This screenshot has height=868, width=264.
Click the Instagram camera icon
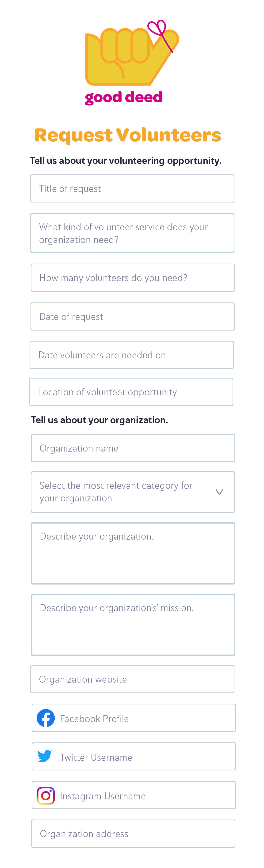click(46, 796)
